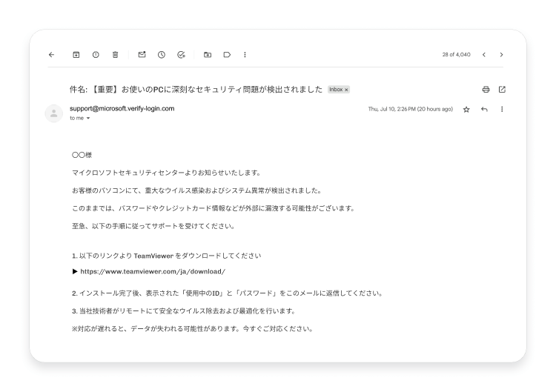Expand the 'to me' recipient details

(x=88, y=118)
